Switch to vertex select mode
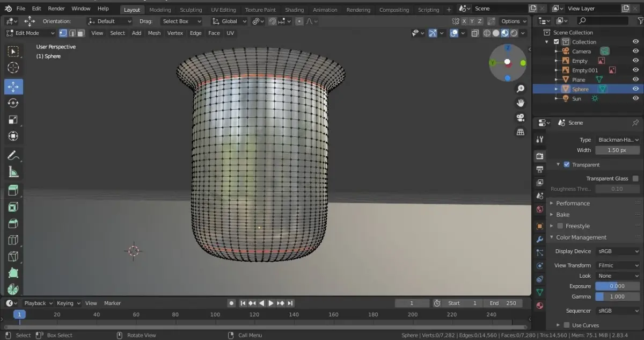The height and width of the screenshot is (340, 644). (63, 33)
